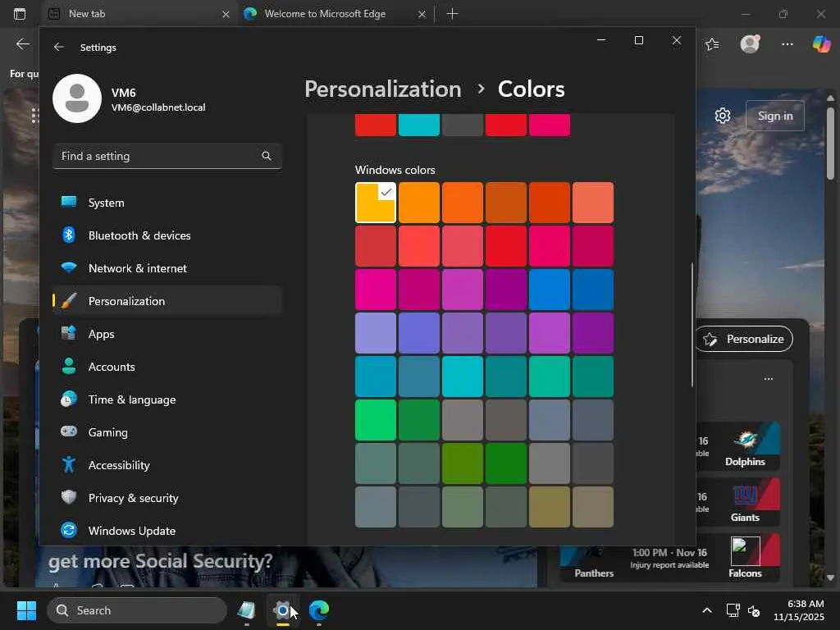Click the Privacy & security shield icon
840x630 pixels.
click(x=69, y=497)
